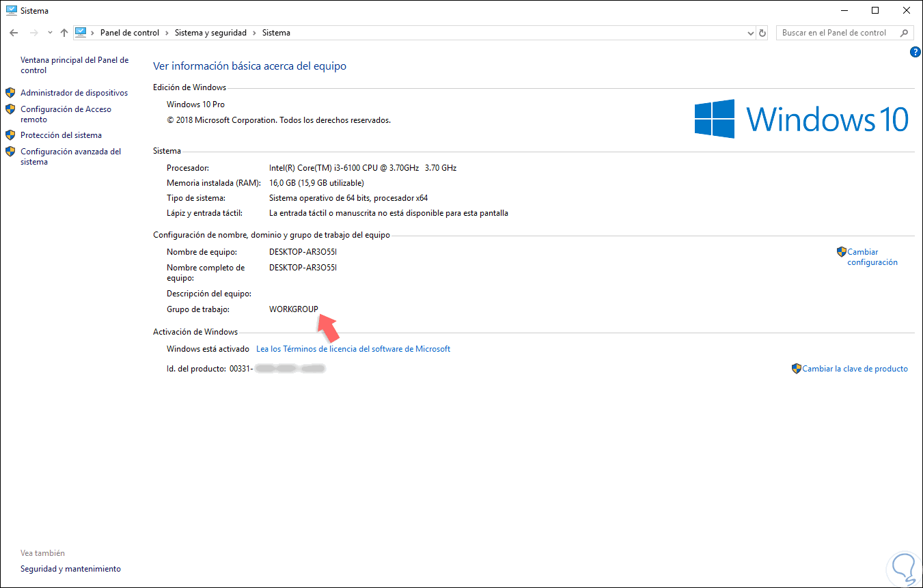The width and height of the screenshot is (923, 588).
Task: Click the Activación de Windows section heading
Action: [x=195, y=332]
